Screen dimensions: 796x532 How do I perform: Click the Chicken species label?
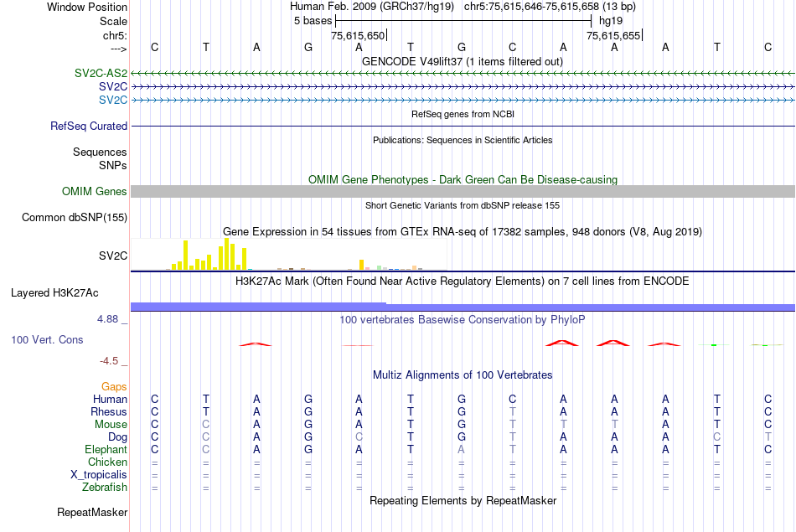point(107,462)
